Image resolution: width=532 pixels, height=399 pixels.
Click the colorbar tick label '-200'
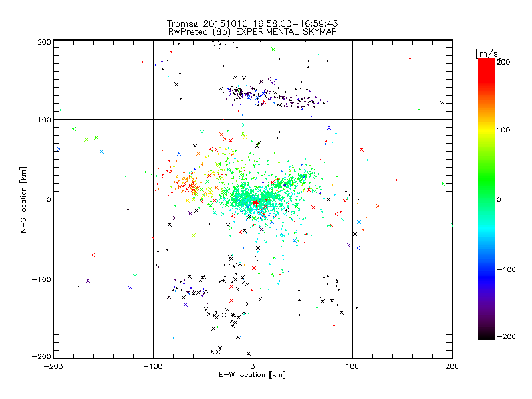[506, 337]
